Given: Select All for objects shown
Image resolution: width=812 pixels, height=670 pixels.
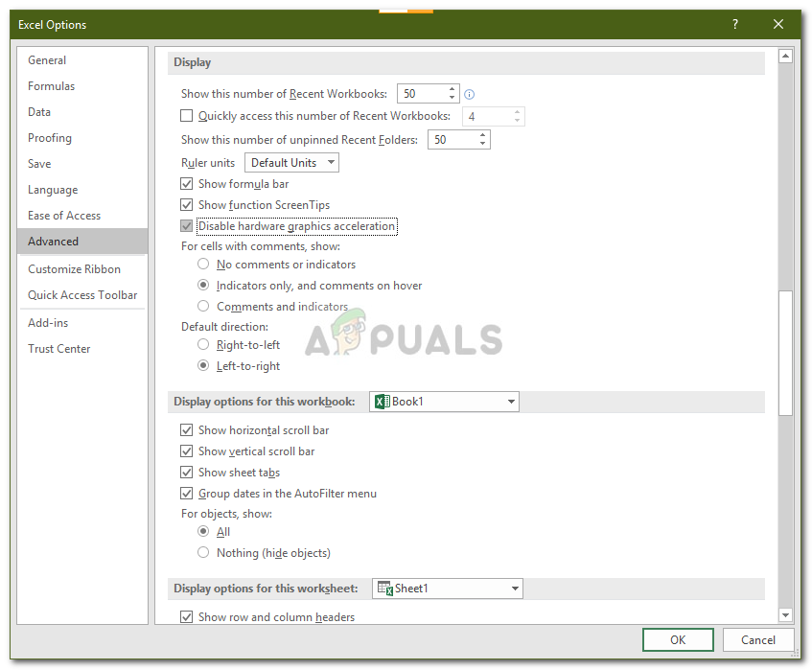Looking at the screenshot, I should 203,532.
